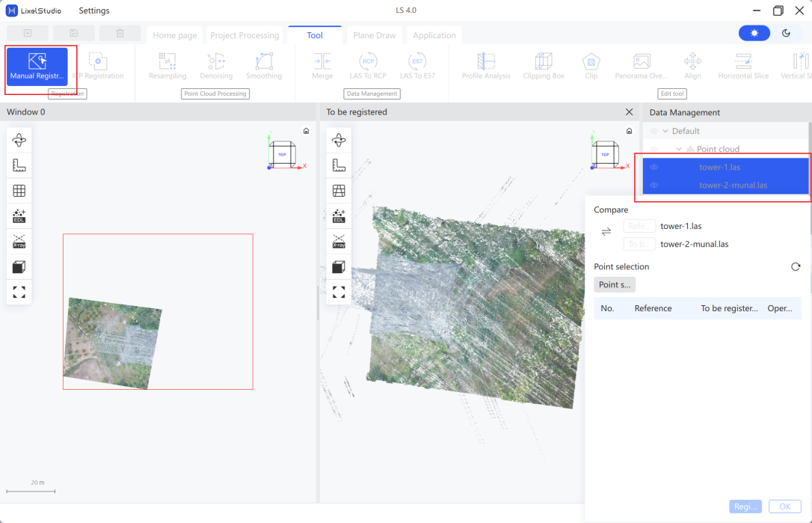Open the ICP Registration tool
Screen dimensions: 812x523
pyautogui.click(x=98, y=67)
